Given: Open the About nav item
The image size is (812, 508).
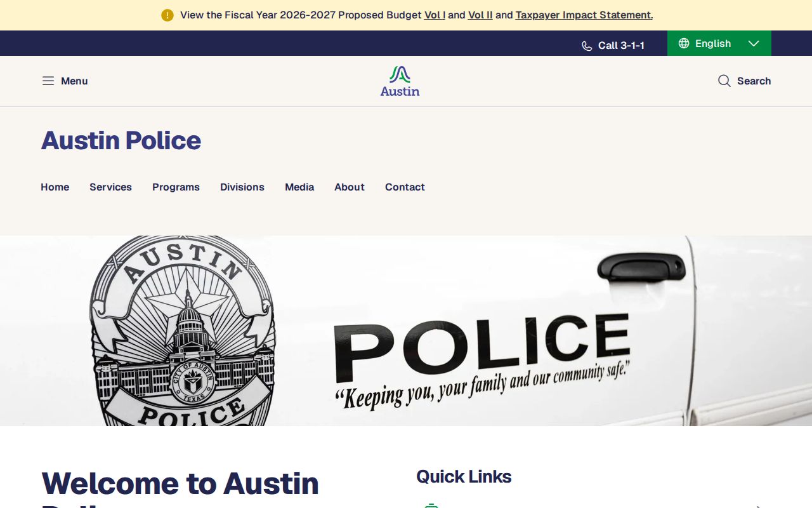Looking at the screenshot, I should pyautogui.click(x=350, y=187).
